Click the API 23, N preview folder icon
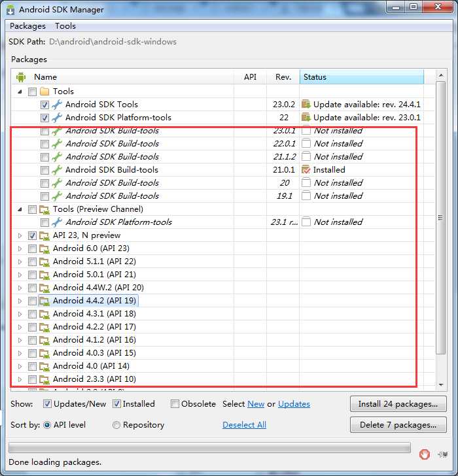 point(44,235)
